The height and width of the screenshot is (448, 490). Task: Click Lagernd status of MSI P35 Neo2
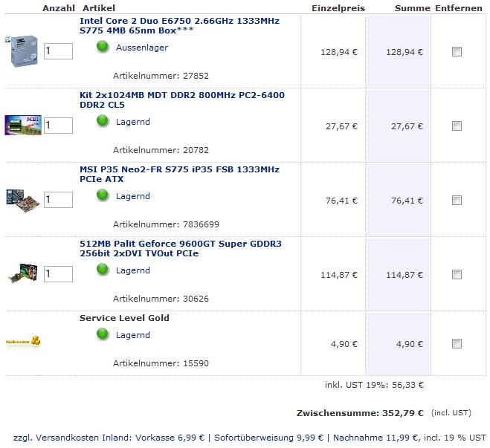coord(133,196)
